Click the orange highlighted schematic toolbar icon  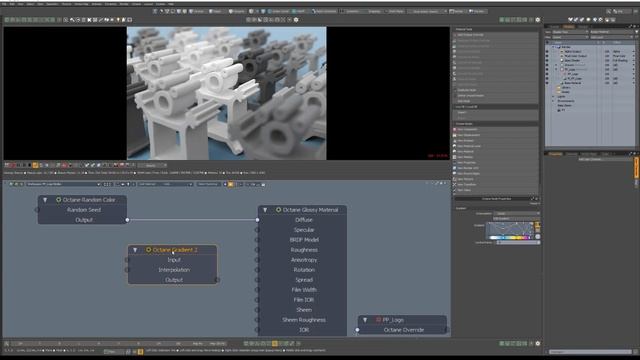click(x=231, y=184)
